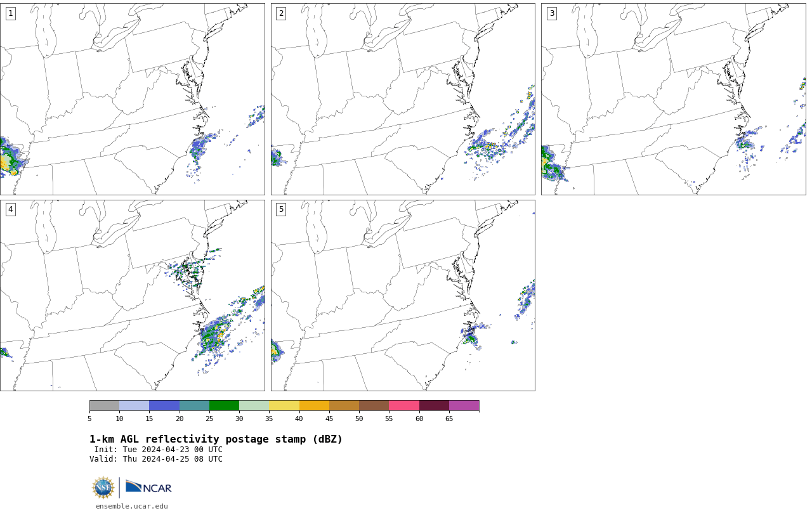Open ensemble member 2 map panel
The height and width of the screenshot is (513, 812).
click(x=403, y=99)
